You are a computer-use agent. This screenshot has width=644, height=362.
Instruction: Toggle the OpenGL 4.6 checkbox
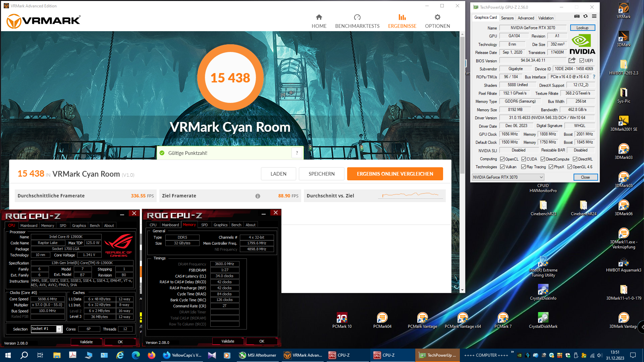[570, 167]
